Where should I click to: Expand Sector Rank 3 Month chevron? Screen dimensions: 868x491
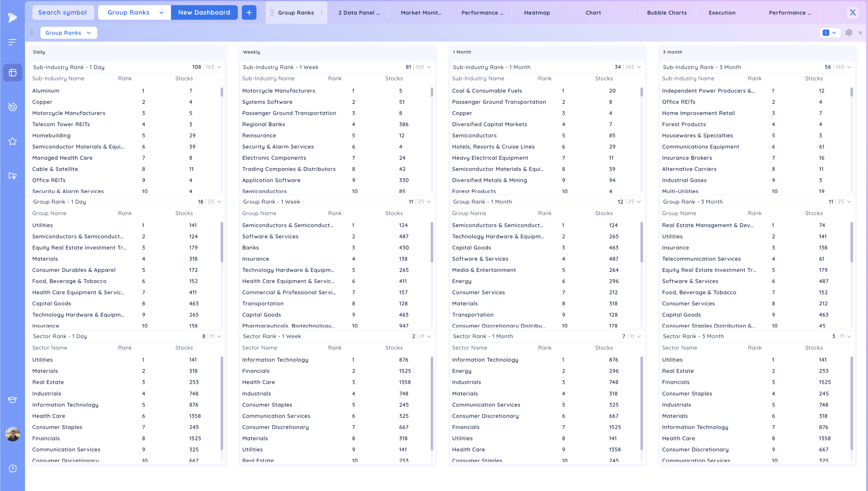pyautogui.click(x=849, y=336)
